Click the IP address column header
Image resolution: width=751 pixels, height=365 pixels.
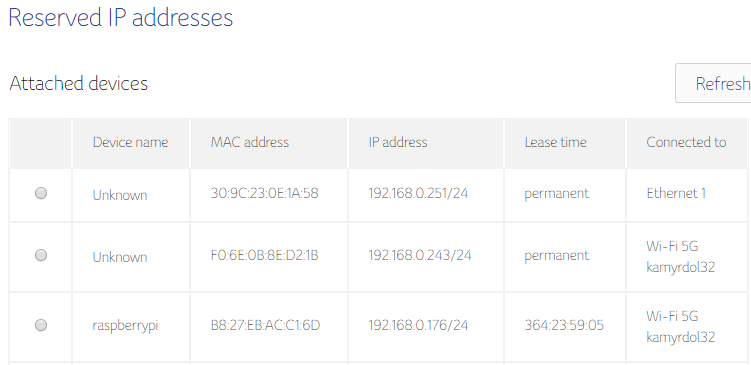(398, 142)
